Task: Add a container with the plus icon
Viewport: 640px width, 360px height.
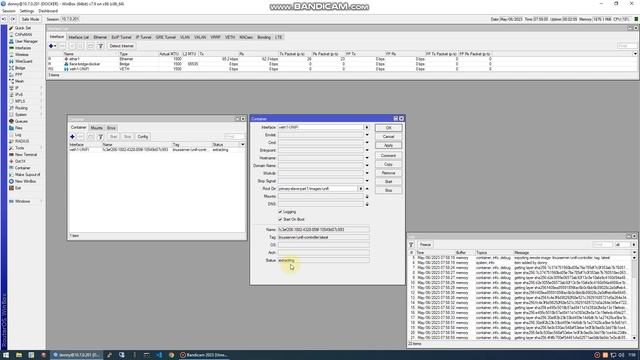Action: coord(72,137)
